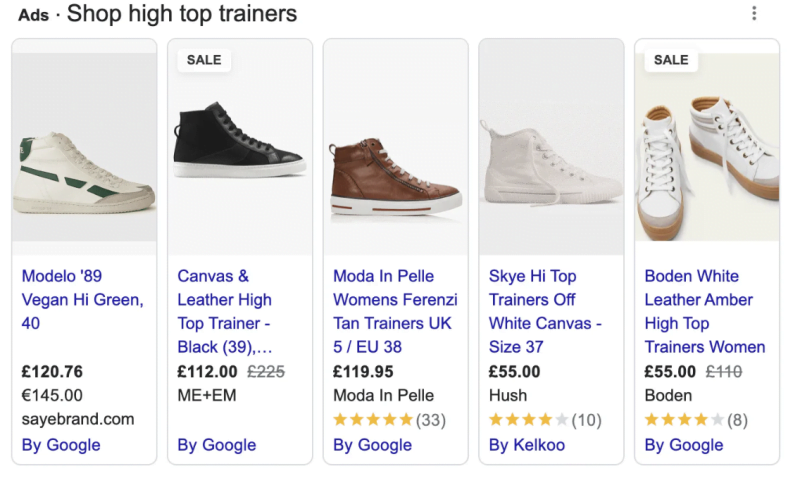The width and height of the screenshot is (800, 490).
Task: Click the Boden star rating with 8 reviews
Action: click(x=685, y=420)
